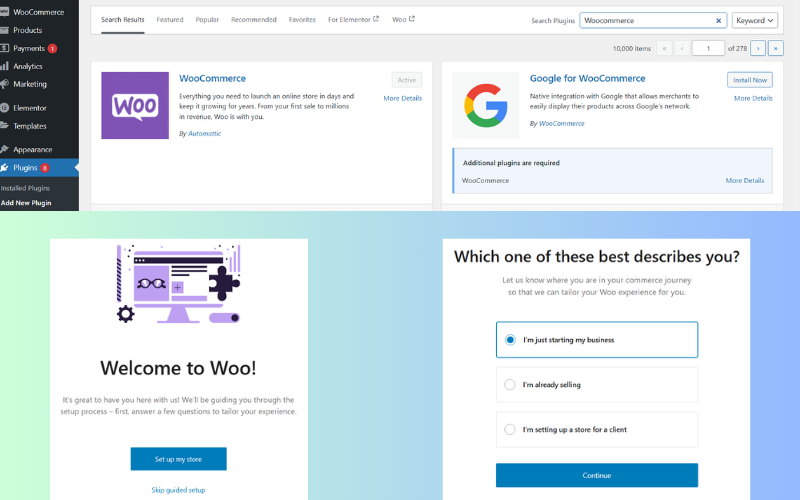Click the Appearance paintbrush icon

[4, 149]
